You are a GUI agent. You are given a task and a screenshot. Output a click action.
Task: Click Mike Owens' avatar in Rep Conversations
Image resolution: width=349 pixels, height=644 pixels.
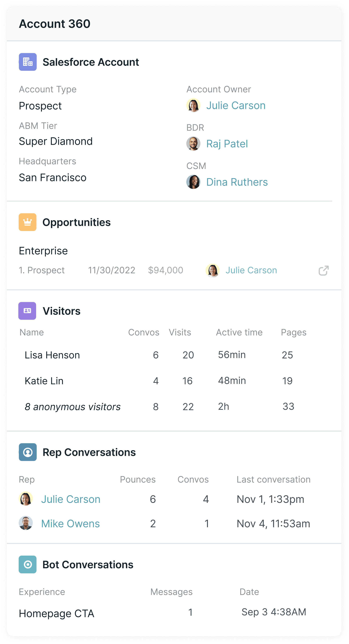[x=26, y=523]
